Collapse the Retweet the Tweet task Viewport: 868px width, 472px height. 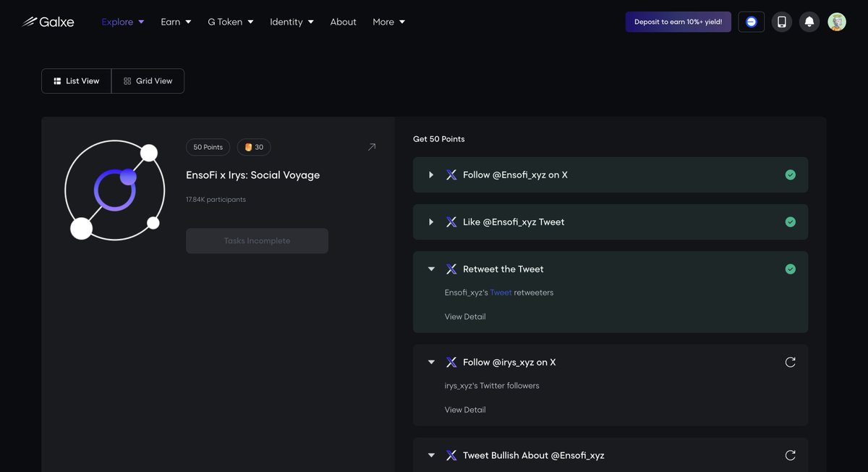coord(431,269)
